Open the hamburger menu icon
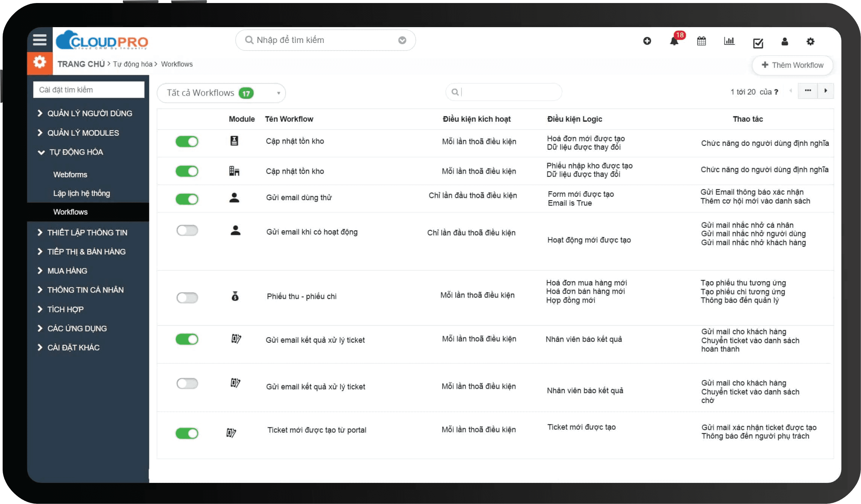The height and width of the screenshot is (504, 861). (40, 40)
